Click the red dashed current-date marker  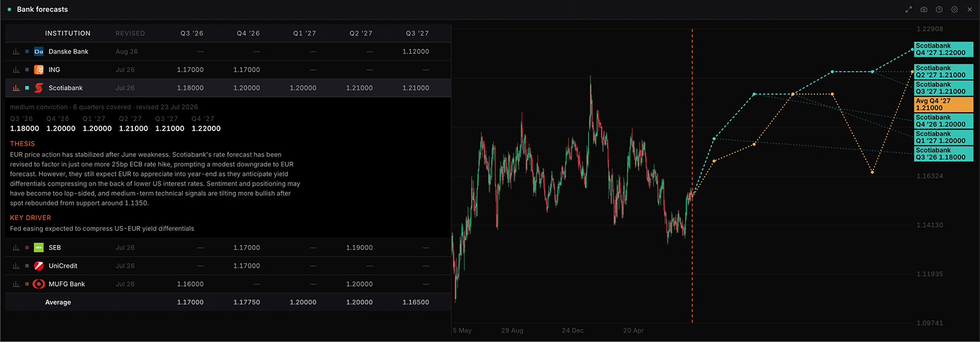(692, 176)
